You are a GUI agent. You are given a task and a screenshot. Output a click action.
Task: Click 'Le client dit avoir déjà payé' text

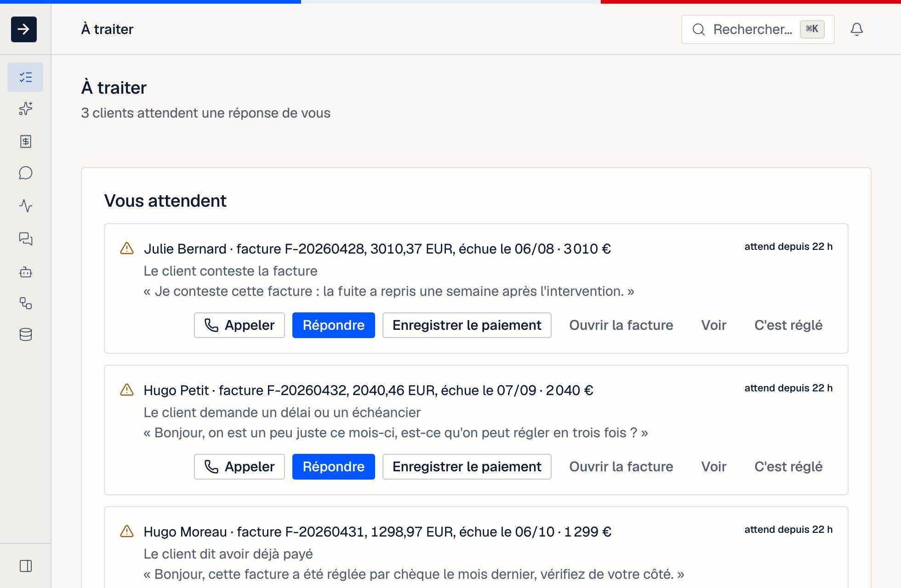click(228, 554)
